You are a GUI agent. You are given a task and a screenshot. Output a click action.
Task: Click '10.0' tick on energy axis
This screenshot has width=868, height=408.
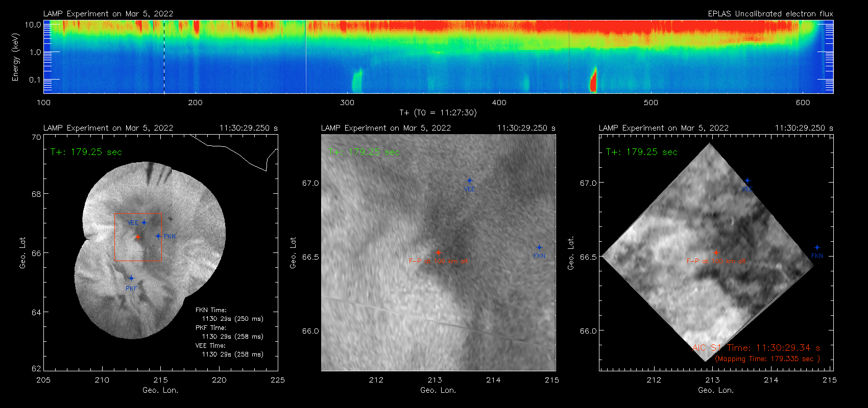tap(33, 24)
